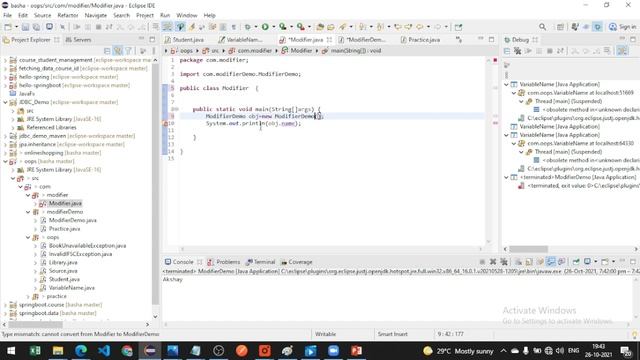Click the Open Perspective icon
Screen dimensions: 640x360
click(x=560, y=27)
